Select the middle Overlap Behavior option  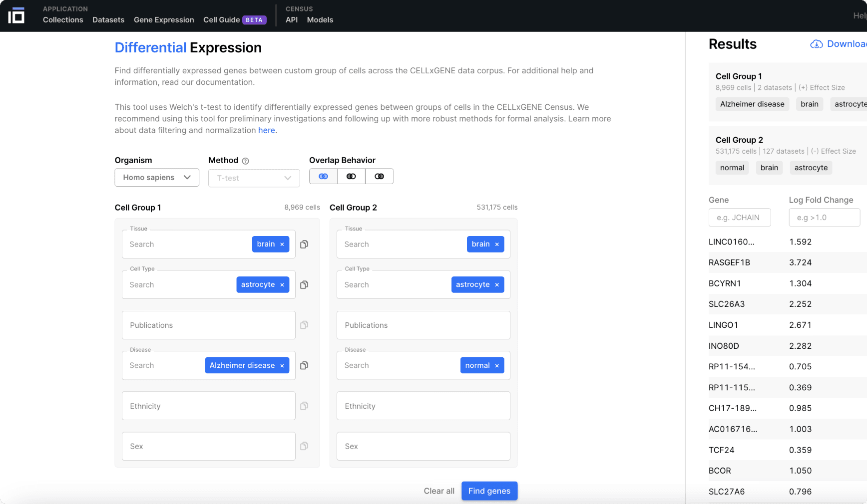click(x=351, y=176)
